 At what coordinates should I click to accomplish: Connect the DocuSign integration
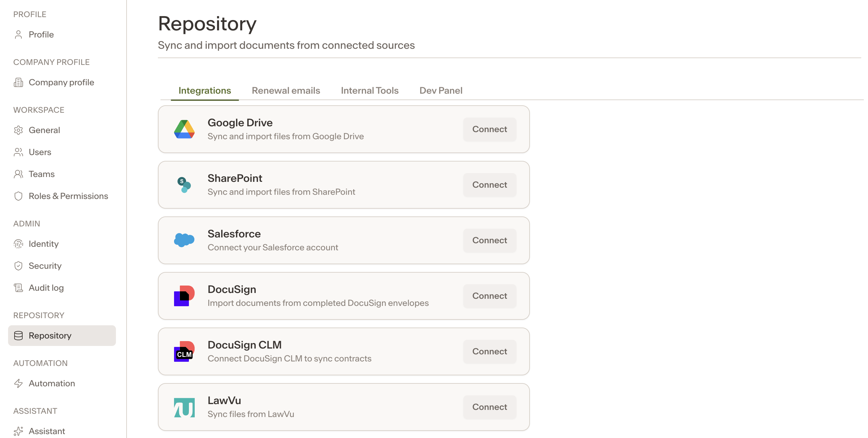tap(490, 296)
